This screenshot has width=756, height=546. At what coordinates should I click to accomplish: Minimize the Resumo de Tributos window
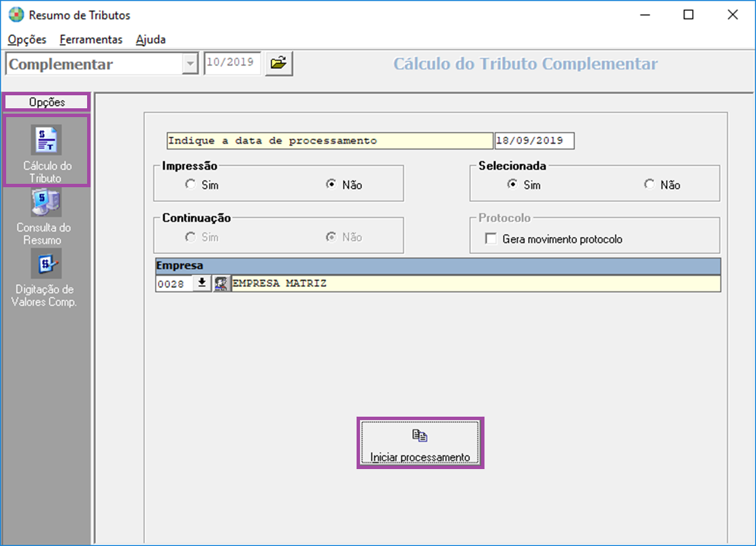click(644, 15)
